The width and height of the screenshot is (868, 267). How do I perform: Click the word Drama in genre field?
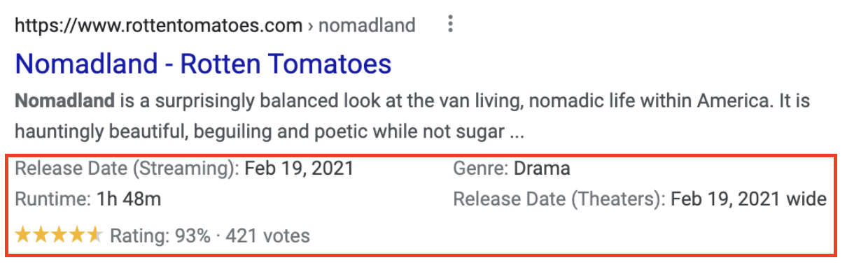point(542,168)
